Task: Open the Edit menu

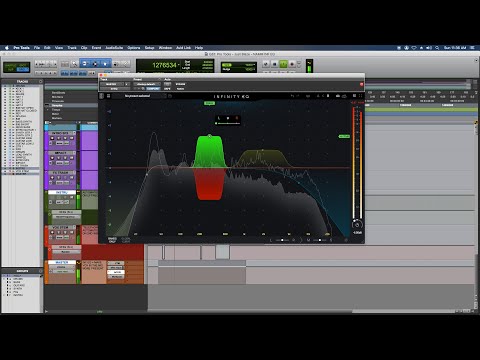Action: (47, 48)
